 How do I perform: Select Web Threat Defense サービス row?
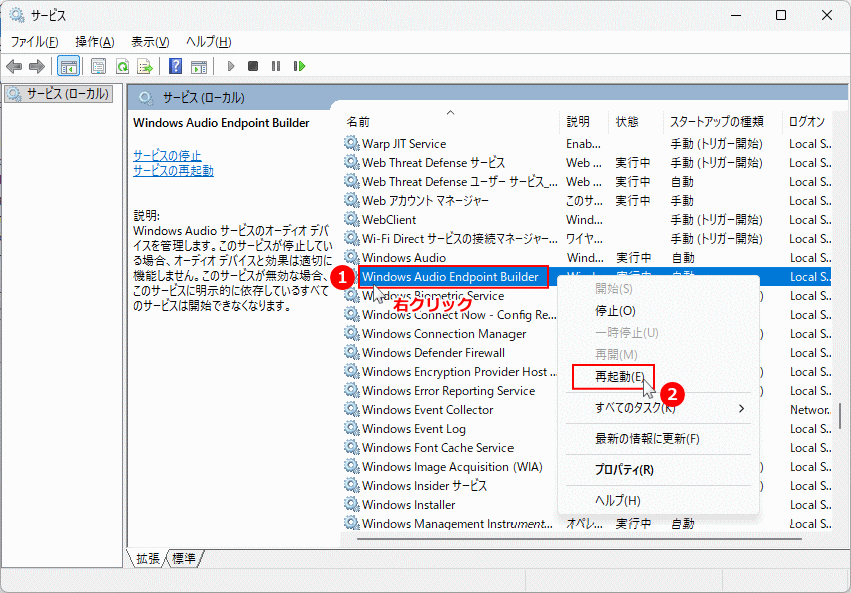(x=587, y=163)
